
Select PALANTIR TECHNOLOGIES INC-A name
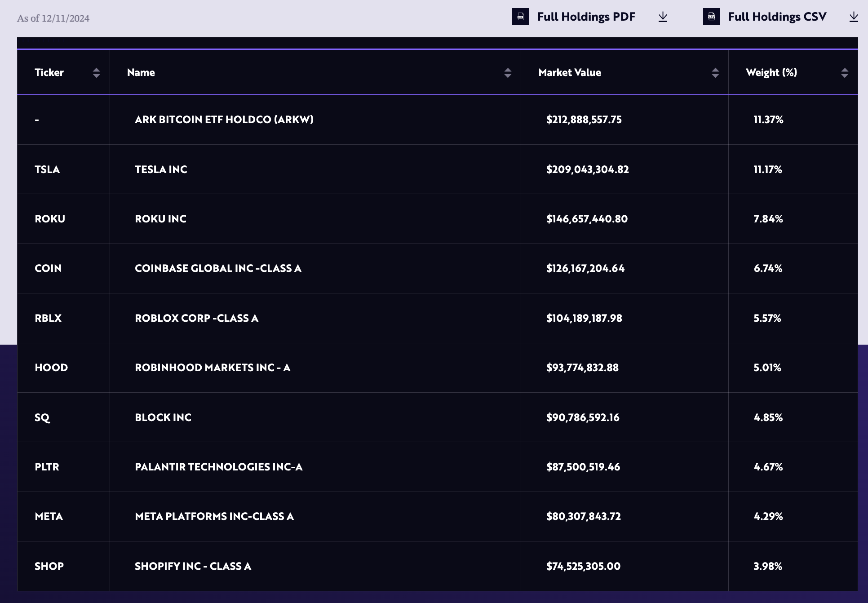point(219,467)
